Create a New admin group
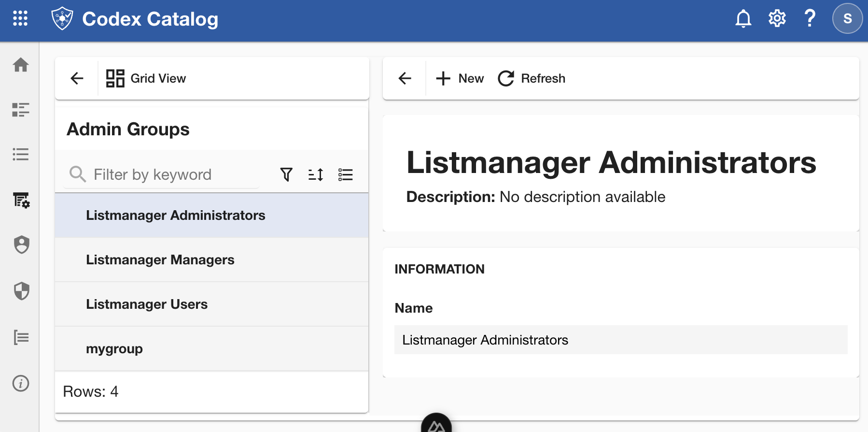This screenshot has width=868, height=432. pyautogui.click(x=460, y=78)
